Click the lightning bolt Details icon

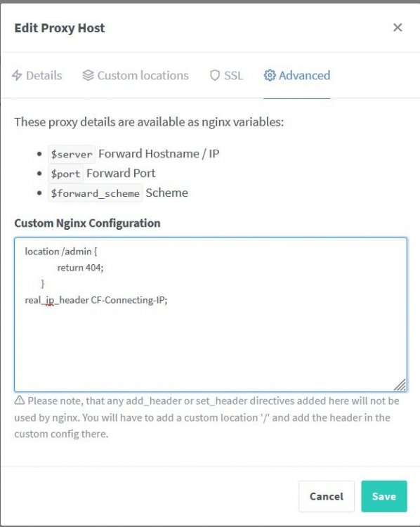pos(17,75)
